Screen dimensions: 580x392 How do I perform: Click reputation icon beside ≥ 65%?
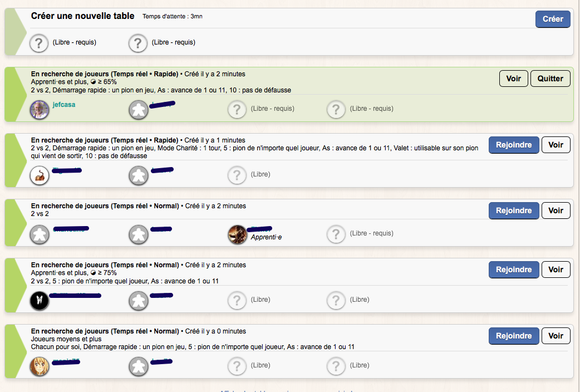(x=93, y=82)
